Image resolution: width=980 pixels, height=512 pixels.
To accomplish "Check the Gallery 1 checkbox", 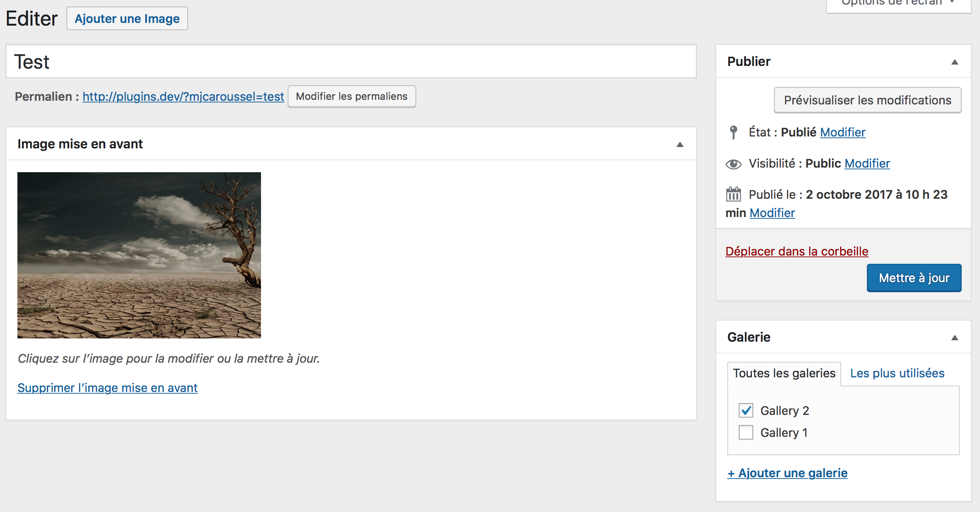I will [x=746, y=432].
